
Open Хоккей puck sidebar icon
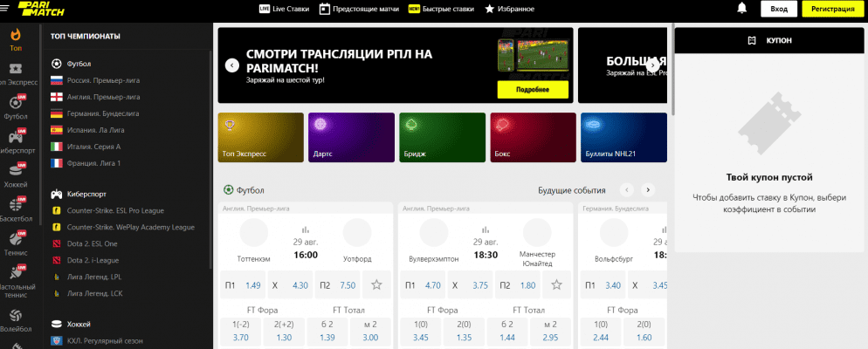16,170
